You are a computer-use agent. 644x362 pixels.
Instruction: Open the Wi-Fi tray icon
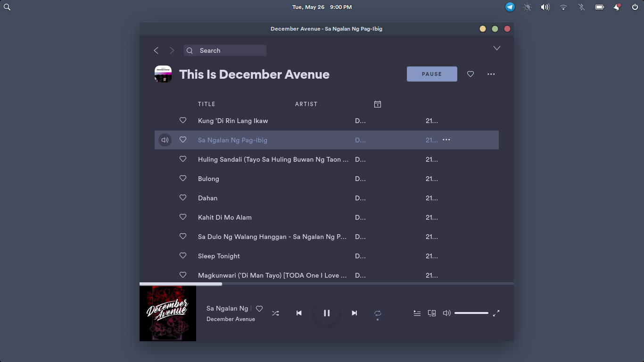pos(563,7)
